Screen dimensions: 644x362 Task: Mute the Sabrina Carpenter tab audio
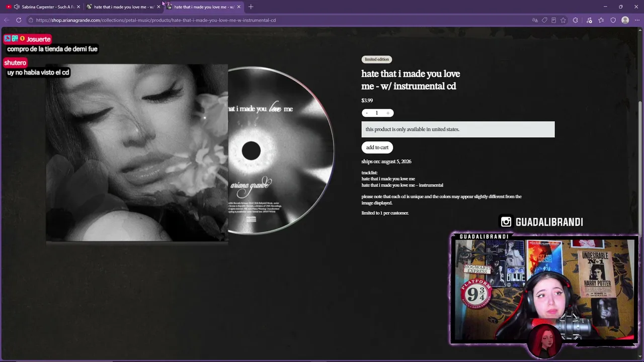pos(17,7)
